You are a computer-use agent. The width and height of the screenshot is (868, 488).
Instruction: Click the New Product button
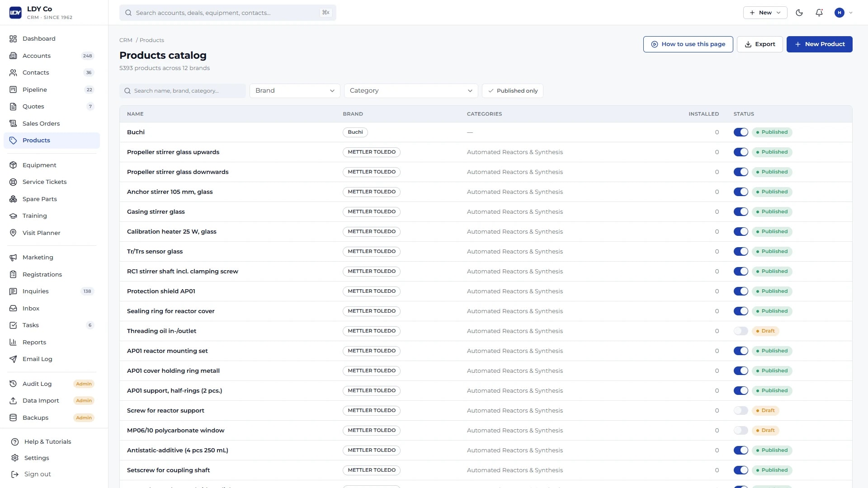(x=819, y=44)
